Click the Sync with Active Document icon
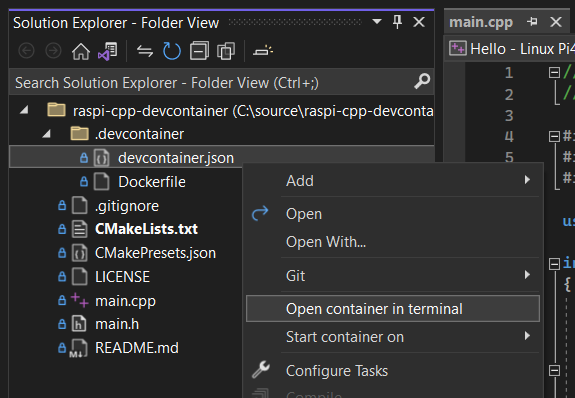The image size is (575, 398). tap(145, 51)
